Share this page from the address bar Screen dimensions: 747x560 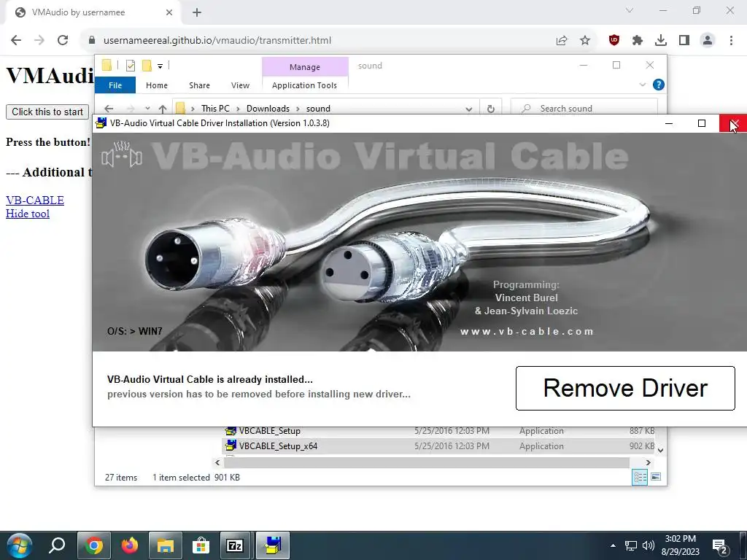(562, 41)
